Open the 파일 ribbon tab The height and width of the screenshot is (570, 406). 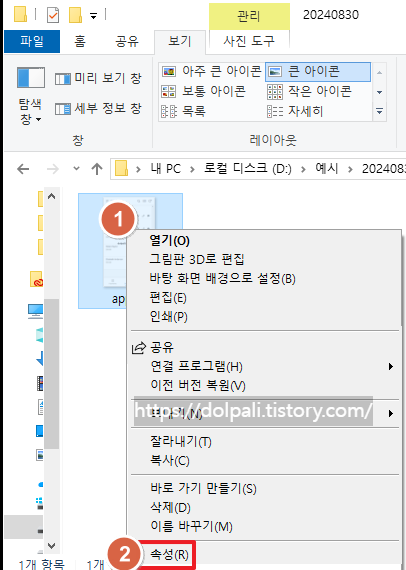pos(32,41)
